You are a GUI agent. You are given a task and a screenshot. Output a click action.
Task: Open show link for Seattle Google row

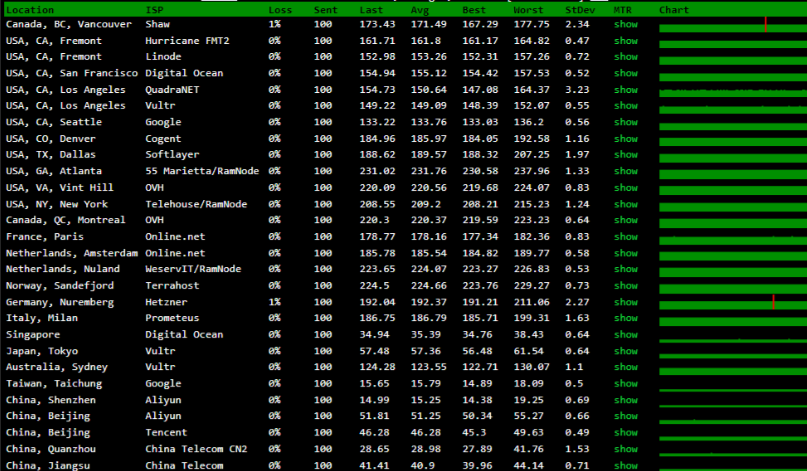pyautogui.click(x=625, y=122)
